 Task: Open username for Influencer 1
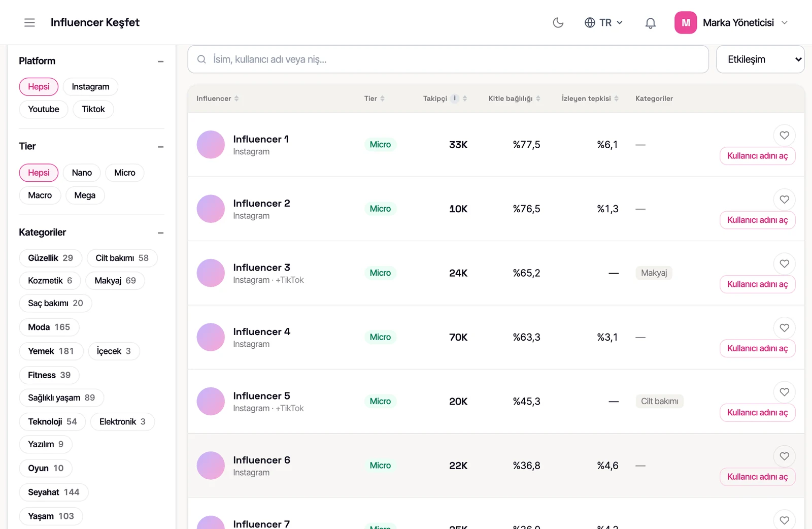(x=757, y=156)
